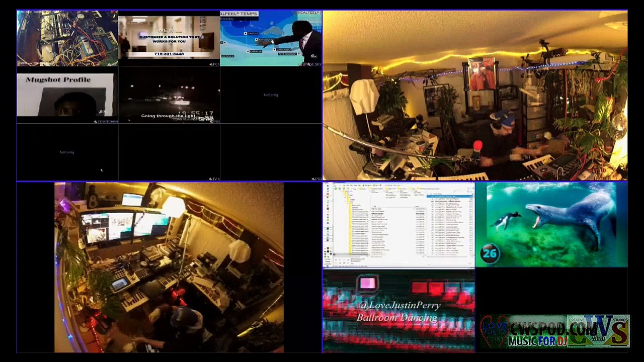Click the speaker icon beside TO KITCHEN label
This screenshot has width=644, height=362.
point(96,122)
